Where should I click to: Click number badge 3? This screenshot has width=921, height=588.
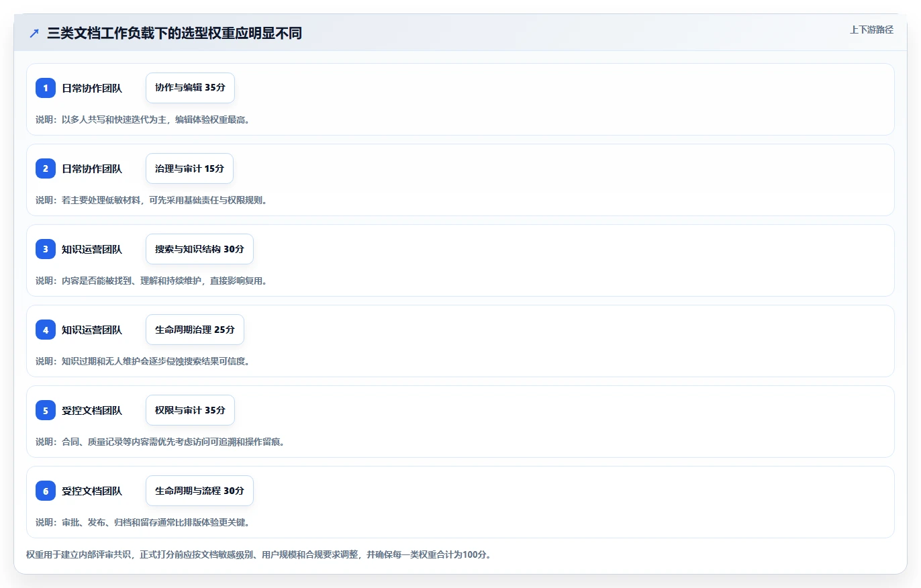click(x=46, y=249)
